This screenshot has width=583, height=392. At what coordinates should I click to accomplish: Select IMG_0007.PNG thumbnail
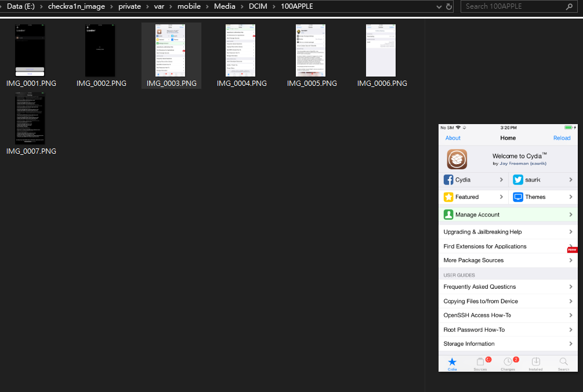point(30,118)
